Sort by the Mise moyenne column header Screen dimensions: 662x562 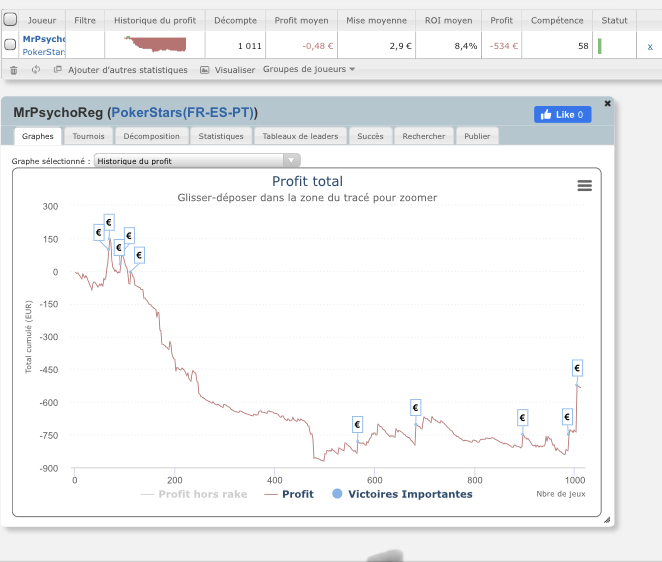click(377, 20)
